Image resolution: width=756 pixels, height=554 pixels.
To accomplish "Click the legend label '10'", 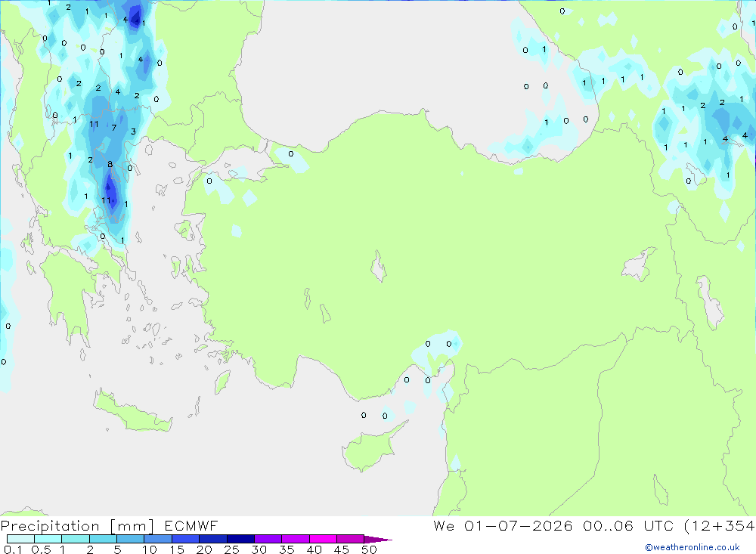I will click(150, 549).
